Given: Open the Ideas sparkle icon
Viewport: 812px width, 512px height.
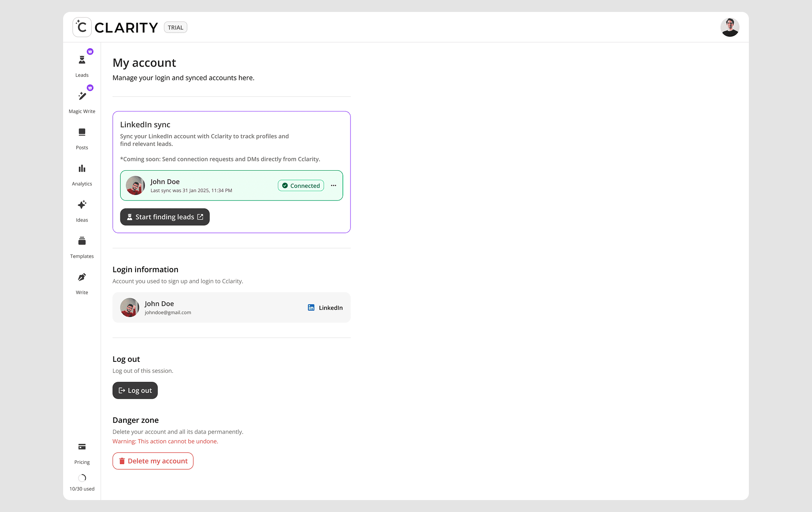Looking at the screenshot, I should coord(82,205).
